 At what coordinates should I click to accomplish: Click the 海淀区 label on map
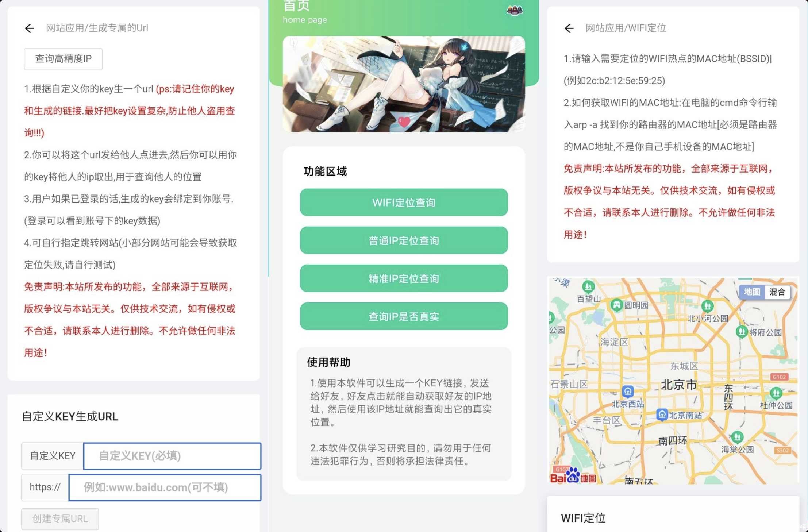(x=614, y=342)
